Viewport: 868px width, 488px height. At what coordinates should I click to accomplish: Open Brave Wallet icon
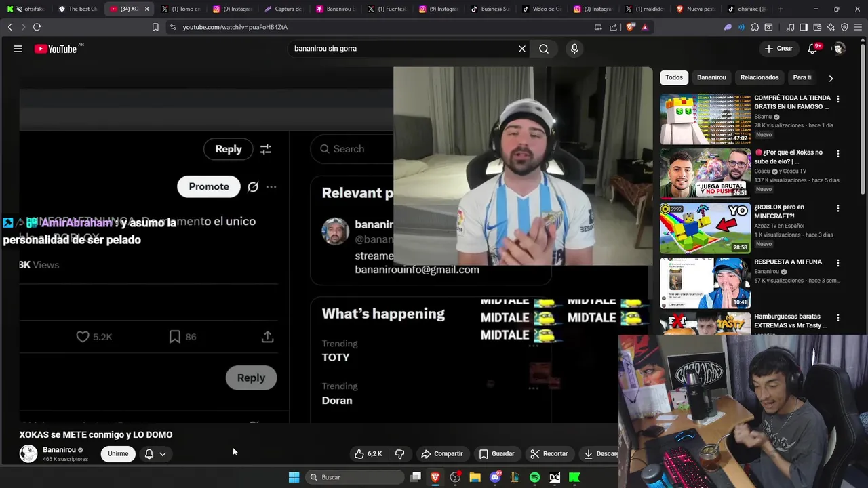[817, 27]
